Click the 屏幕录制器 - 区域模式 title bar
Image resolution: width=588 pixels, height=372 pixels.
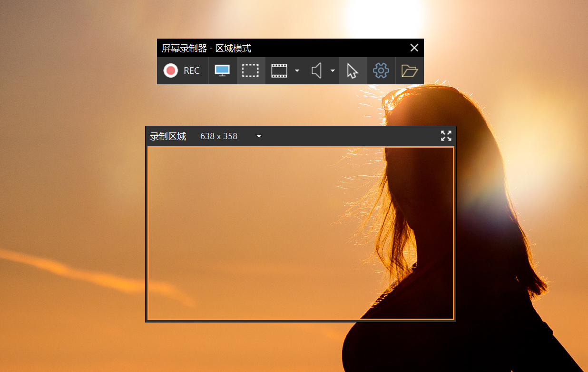point(206,48)
